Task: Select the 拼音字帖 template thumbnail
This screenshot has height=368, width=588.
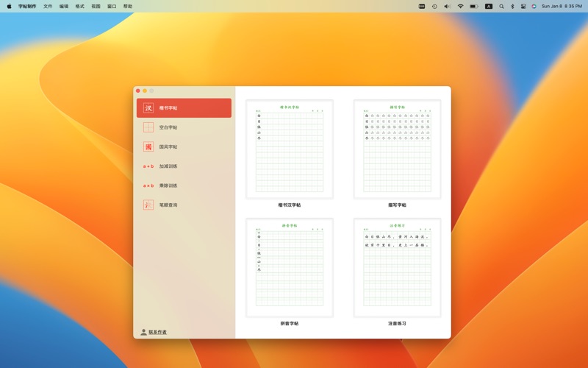Action: (x=290, y=268)
